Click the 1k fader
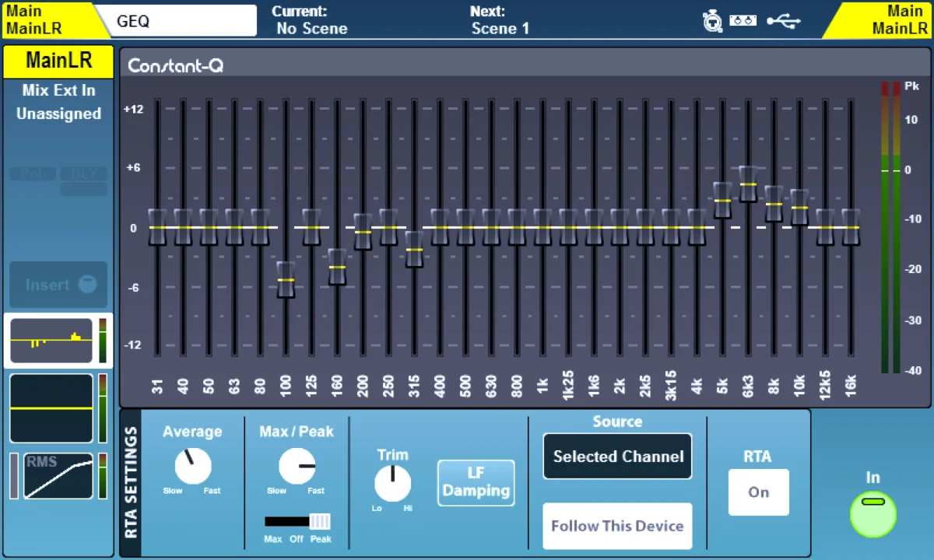This screenshot has height=560, width=934. (542, 227)
